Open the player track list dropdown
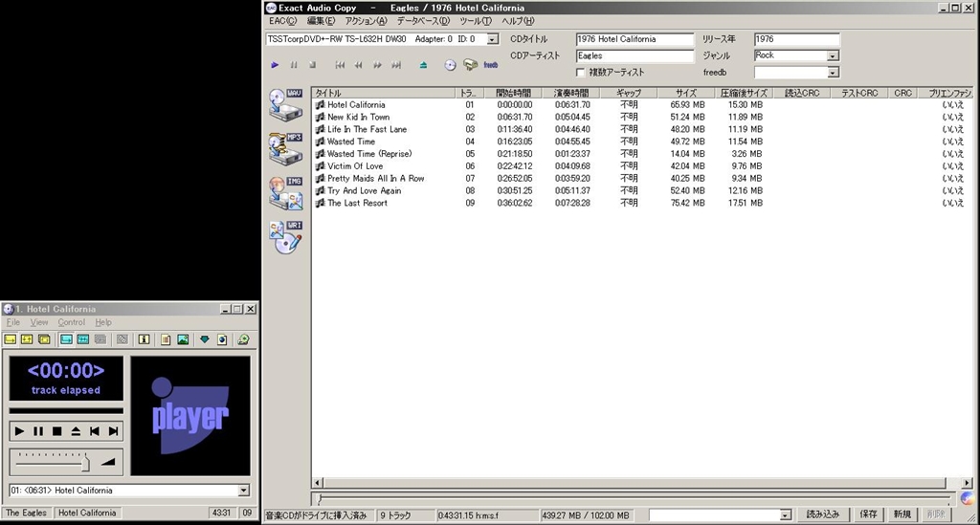 coord(243,491)
